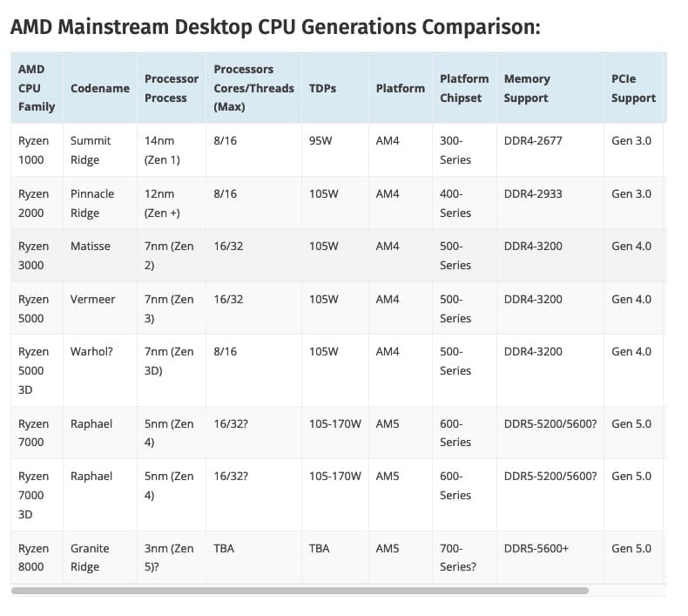Screen dimensions: 688x616
Task: Click the 'Matisse' codename cell
Action: [x=100, y=255]
